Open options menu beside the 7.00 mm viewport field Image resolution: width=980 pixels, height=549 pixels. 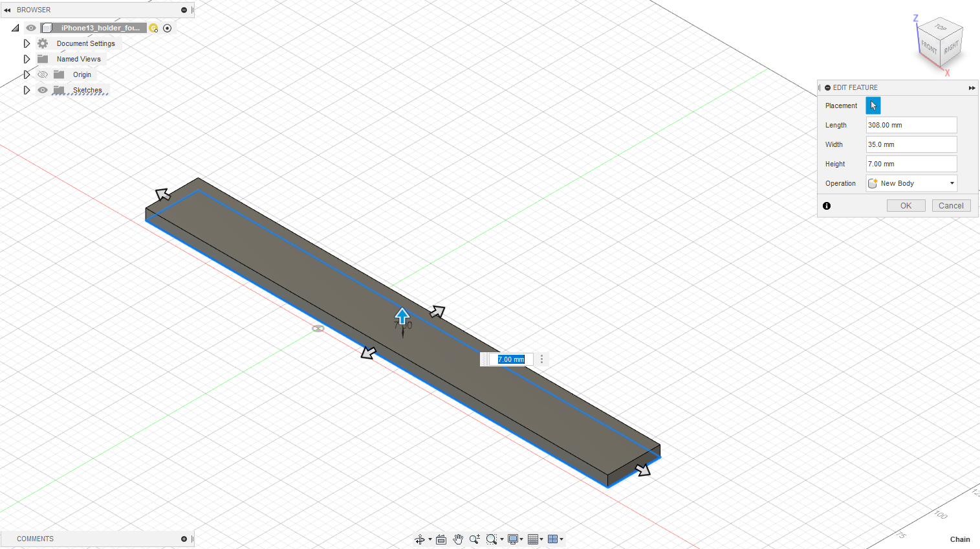(x=542, y=359)
